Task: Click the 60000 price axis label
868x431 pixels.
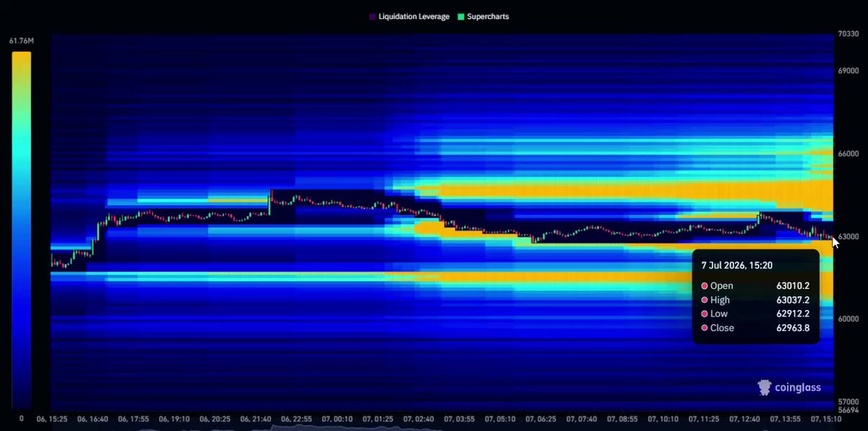Action: click(x=848, y=319)
